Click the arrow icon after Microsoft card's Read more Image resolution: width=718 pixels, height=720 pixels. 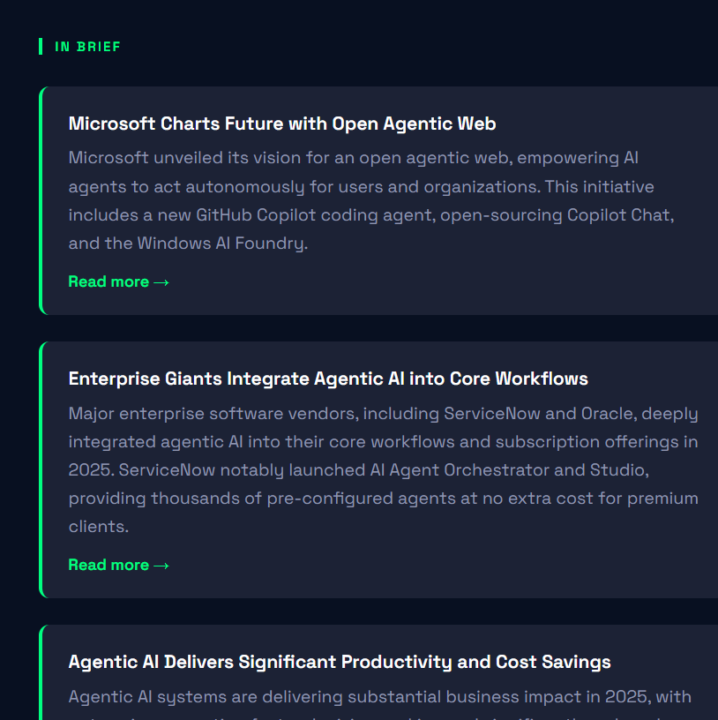tap(161, 282)
